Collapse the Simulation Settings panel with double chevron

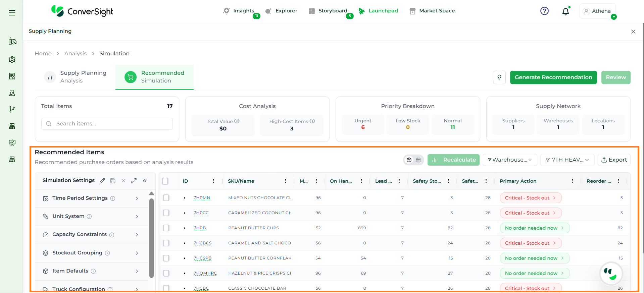point(145,181)
